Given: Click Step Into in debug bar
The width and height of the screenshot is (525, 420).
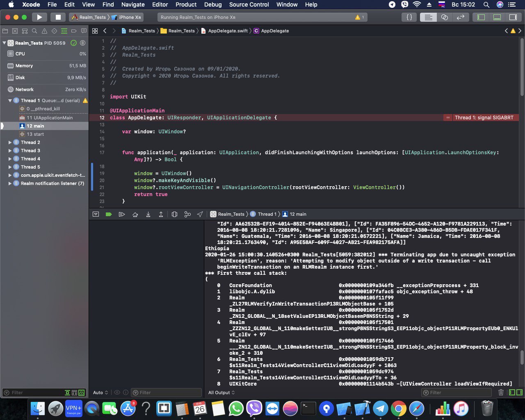Looking at the screenshot, I should coord(148,214).
